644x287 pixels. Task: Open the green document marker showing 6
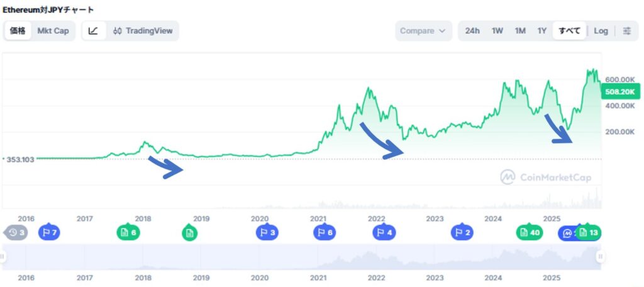click(x=128, y=233)
